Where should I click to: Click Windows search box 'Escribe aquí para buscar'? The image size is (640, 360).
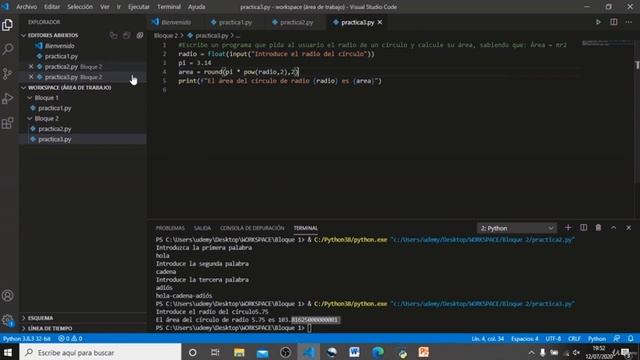click(100, 352)
